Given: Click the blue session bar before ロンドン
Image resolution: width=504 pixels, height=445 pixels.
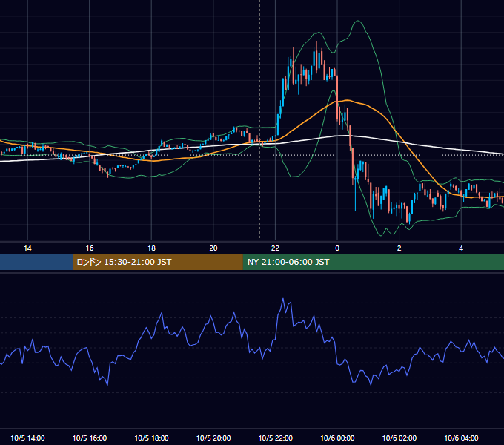Looking at the screenshot, I should coord(36,262).
